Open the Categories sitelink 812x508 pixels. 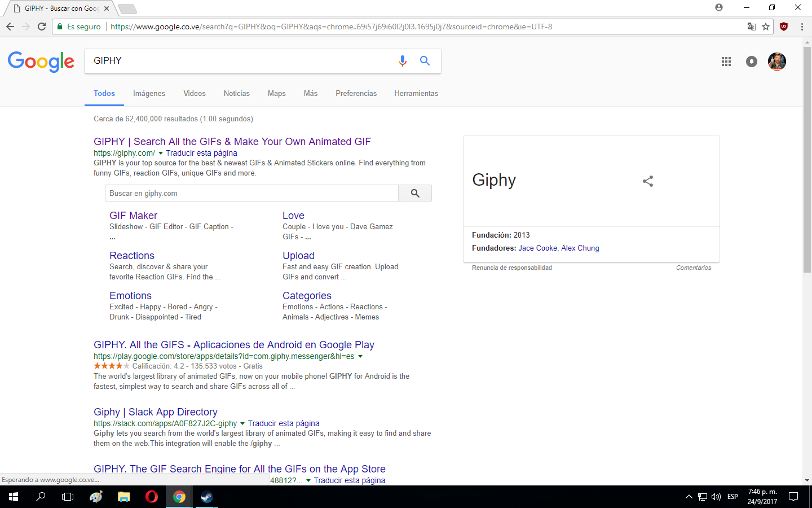[307, 296]
